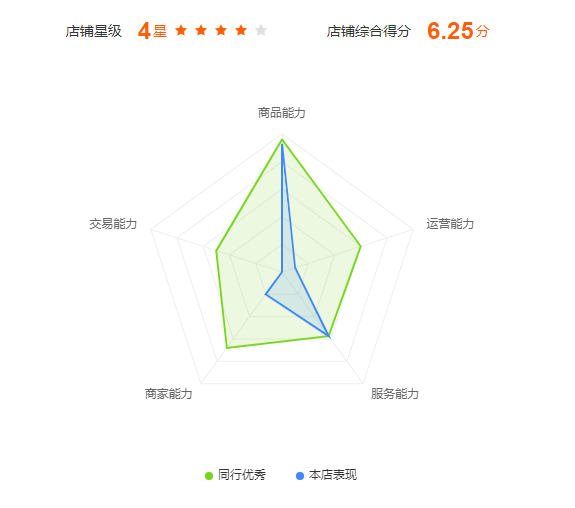The image size is (575, 508).
Task: Click the blue 服务能力 data point on radar
Action: [329, 336]
